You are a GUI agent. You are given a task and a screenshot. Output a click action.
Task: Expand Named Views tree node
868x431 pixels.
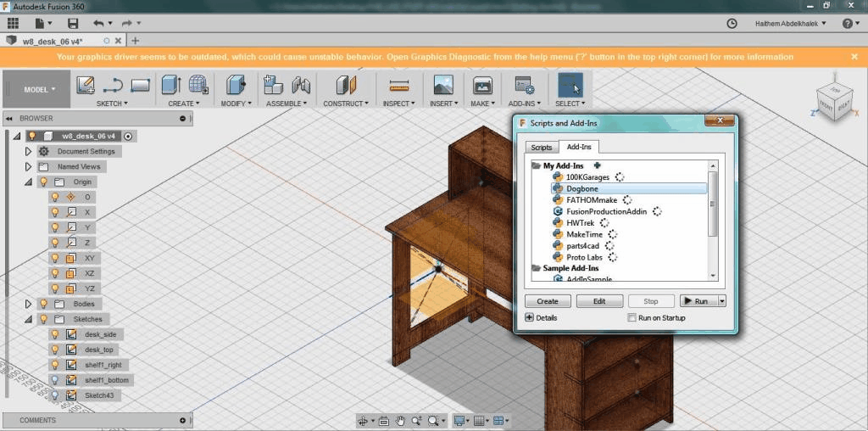(x=29, y=166)
